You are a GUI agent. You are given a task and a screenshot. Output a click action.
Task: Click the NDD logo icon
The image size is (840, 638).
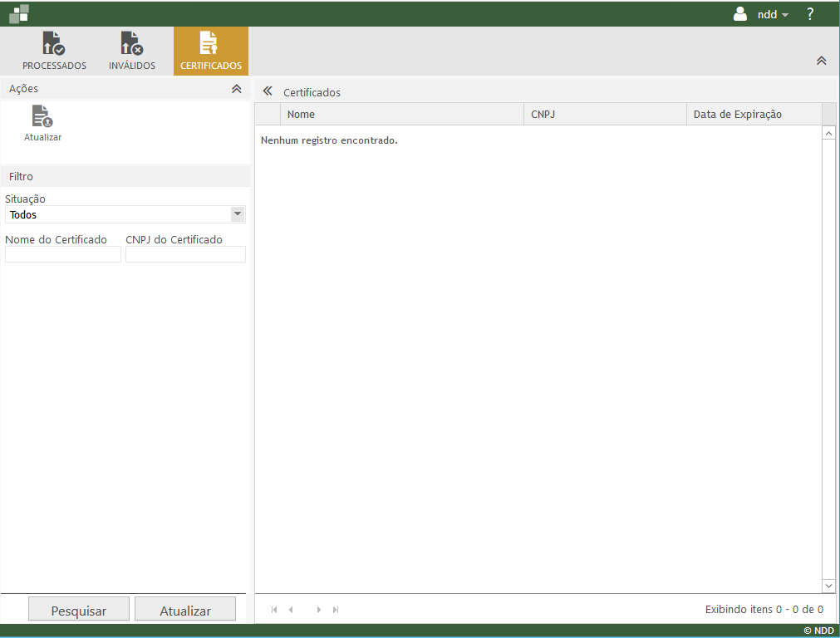(19, 13)
